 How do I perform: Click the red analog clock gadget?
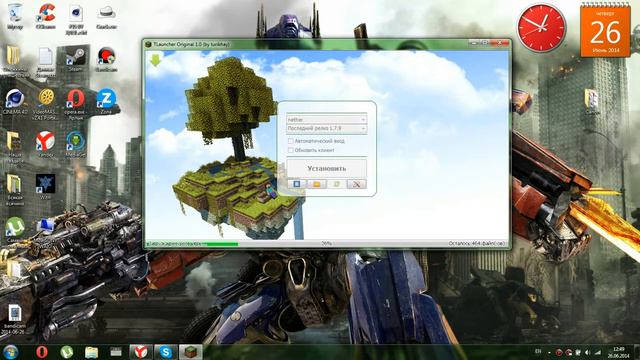(x=542, y=28)
